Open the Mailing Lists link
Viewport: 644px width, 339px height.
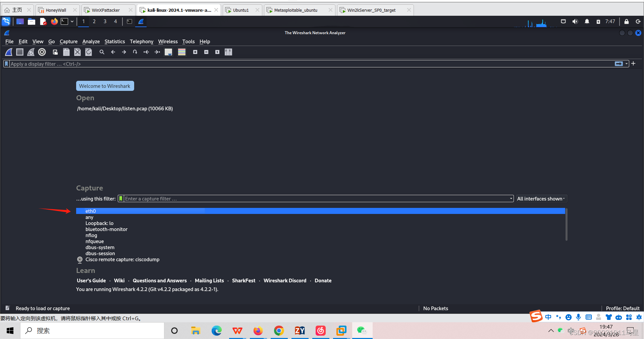tap(209, 281)
